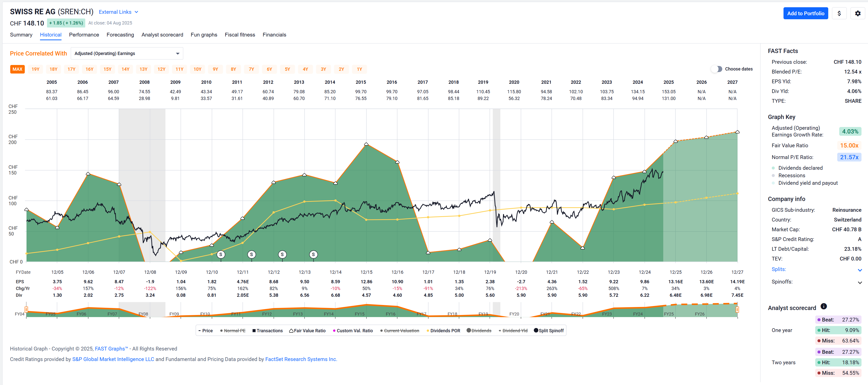Click the split marker S near 12/11
Image resolution: width=868 pixels, height=385 pixels.
(x=251, y=254)
